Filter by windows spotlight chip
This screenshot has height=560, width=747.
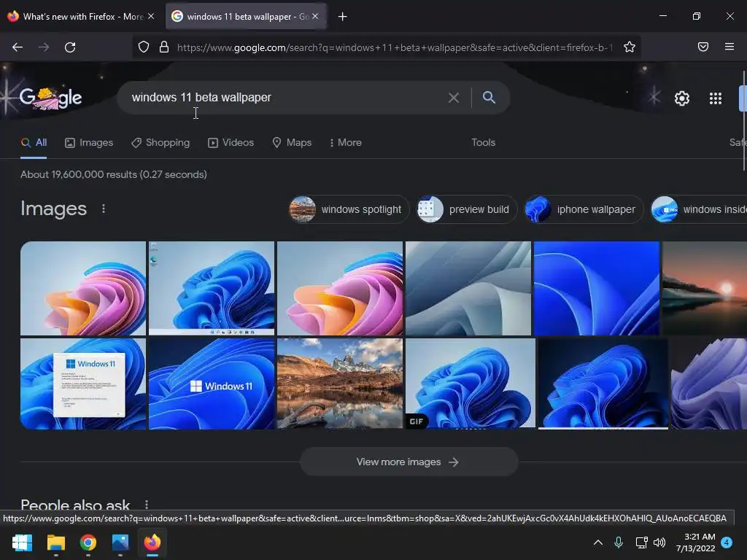[x=349, y=209]
